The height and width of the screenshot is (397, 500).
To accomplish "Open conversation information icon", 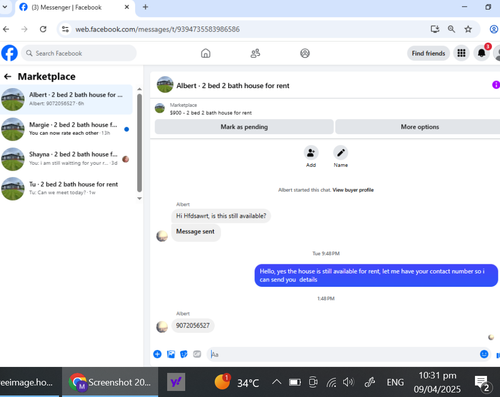I will coord(496,85).
